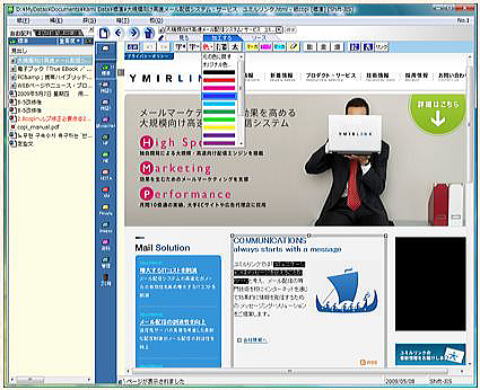This screenshot has height=390, width=480.
Task: Pick the red color swatch
Action: click(219, 80)
